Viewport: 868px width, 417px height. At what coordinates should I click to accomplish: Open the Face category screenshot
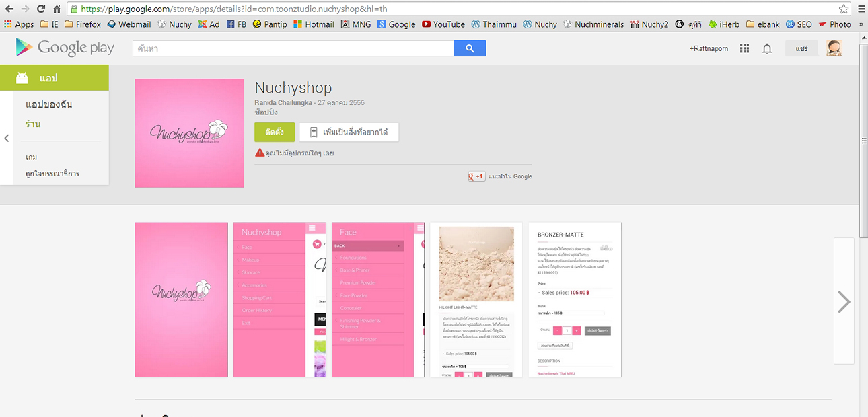[378, 299]
